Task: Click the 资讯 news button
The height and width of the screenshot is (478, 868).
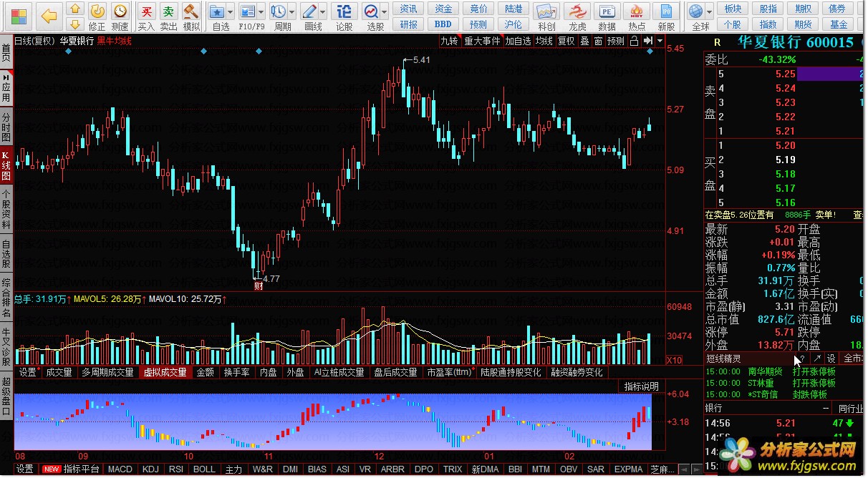Action: pyautogui.click(x=409, y=9)
